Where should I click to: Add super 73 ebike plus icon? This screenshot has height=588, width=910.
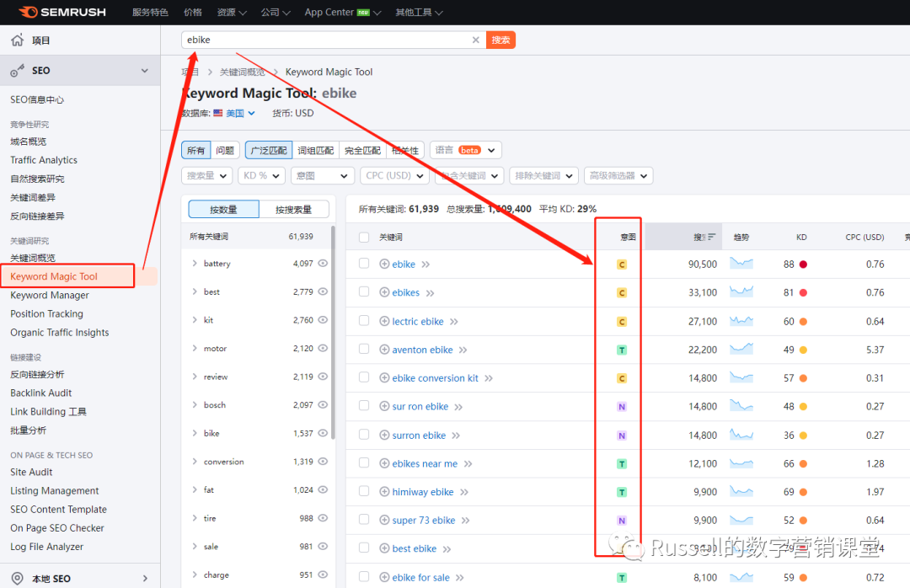tap(384, 520)
